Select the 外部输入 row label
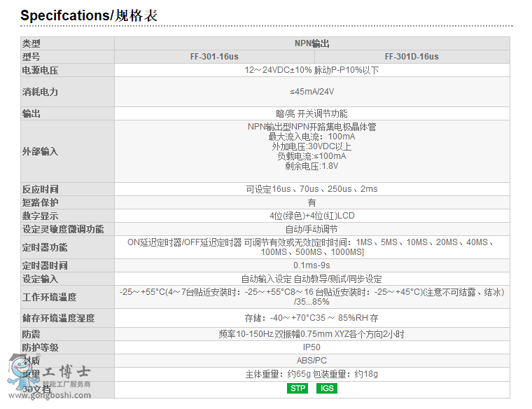This screenshot has width=532, height=409. click(x=41, y=151)
